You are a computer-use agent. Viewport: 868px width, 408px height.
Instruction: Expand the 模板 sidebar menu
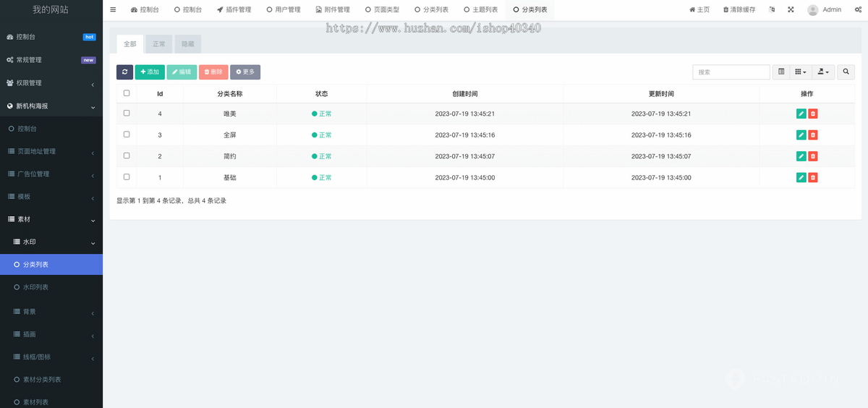coord(51,197)
